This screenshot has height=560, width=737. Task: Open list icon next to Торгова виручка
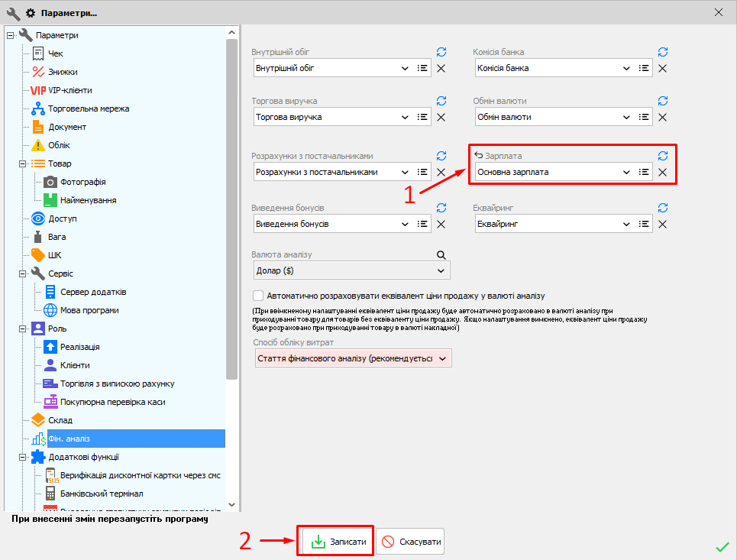pyautogui.click(x=422, y=117)
